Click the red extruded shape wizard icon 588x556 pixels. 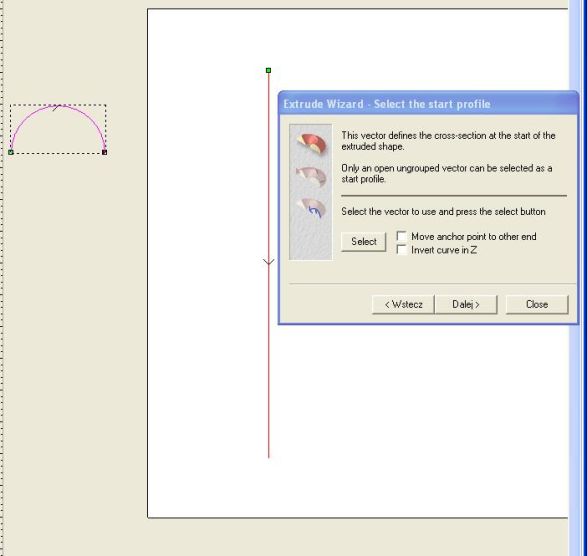312,144
